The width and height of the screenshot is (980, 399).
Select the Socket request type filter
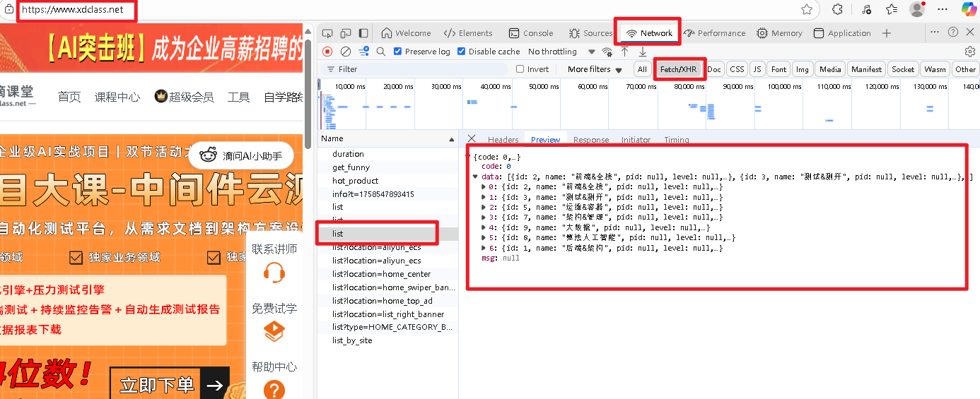click(x=903, y=69)
